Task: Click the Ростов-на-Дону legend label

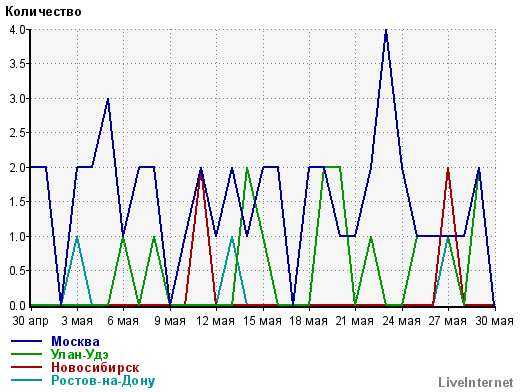Action: coord(103,381)
